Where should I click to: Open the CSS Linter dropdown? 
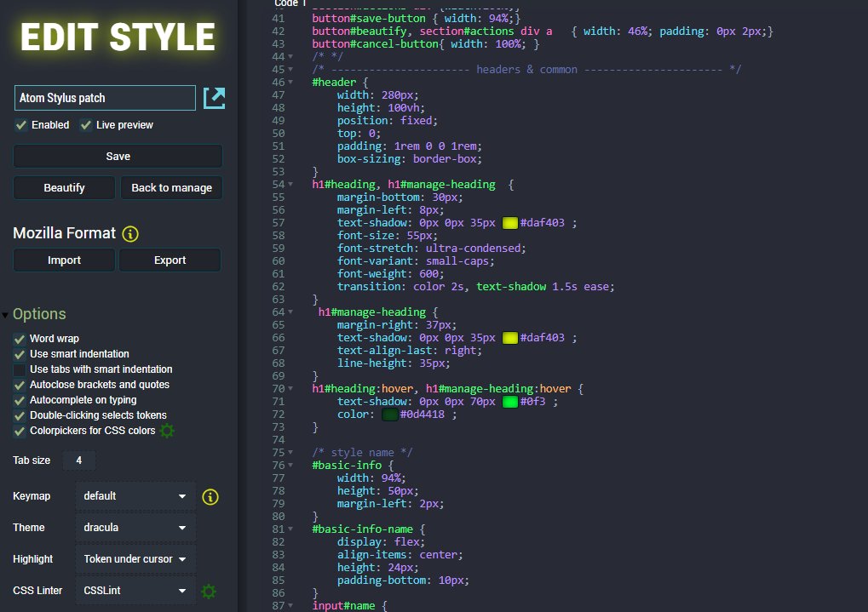coord(135,591)
